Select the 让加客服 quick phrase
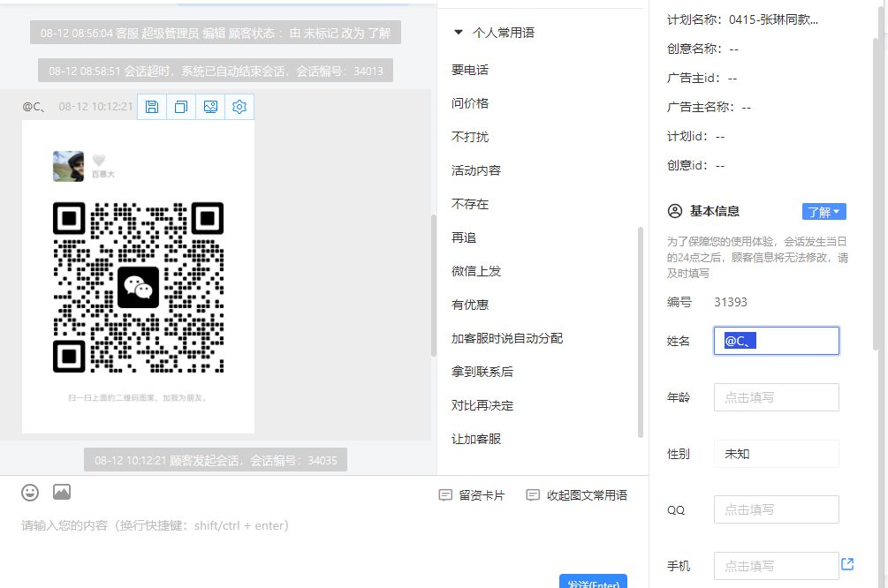The height and width of the screenshot is (588, 888). [x=476, y=439]
